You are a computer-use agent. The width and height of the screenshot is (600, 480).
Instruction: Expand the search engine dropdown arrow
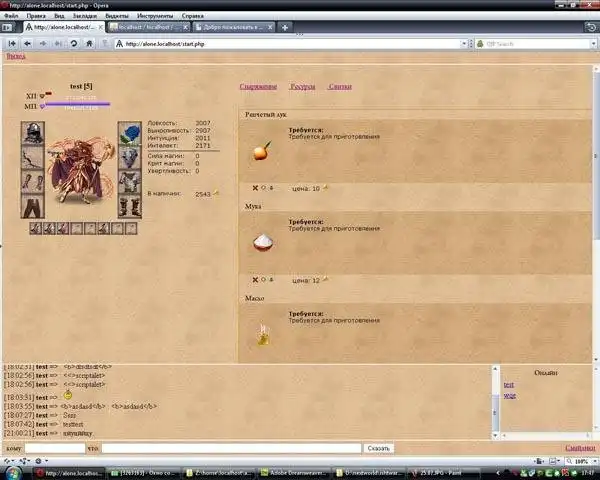click(593, 44)
